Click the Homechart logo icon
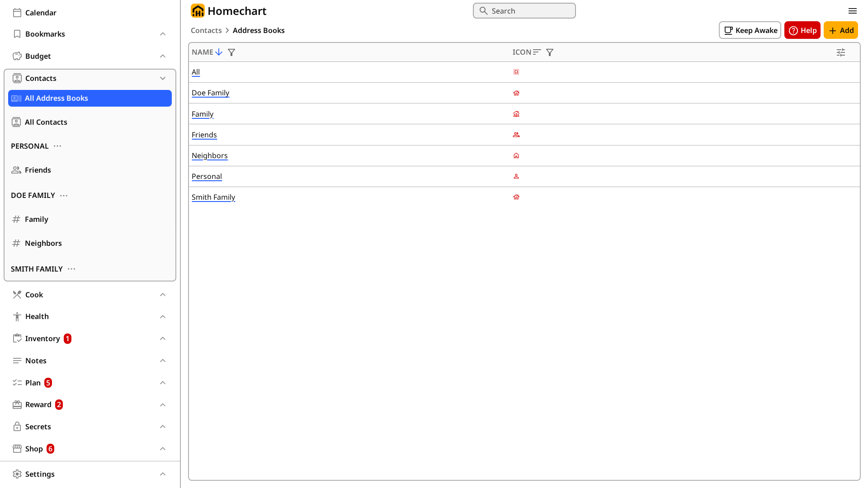868x488 pixels. click(198, 11)
